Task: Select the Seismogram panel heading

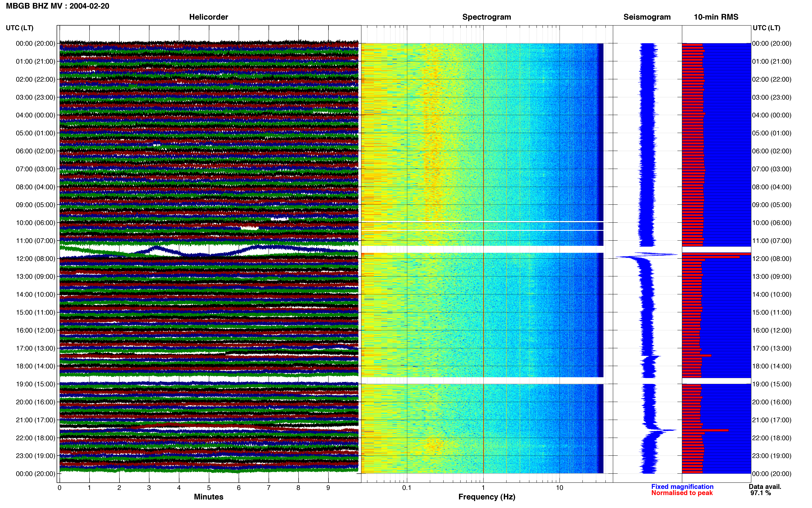Action: coord(647,17)
